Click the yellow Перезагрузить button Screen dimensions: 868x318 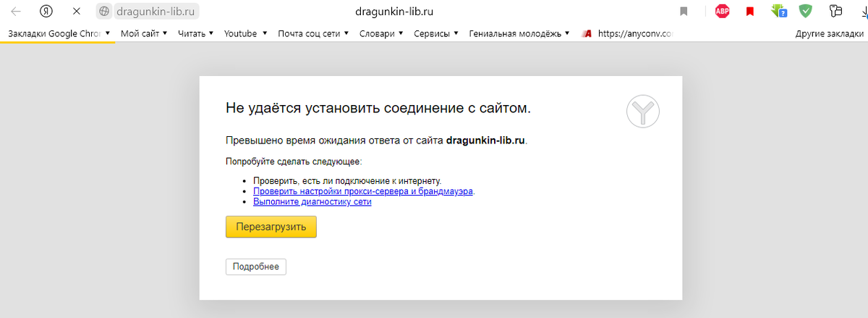(x=271, y=227)
